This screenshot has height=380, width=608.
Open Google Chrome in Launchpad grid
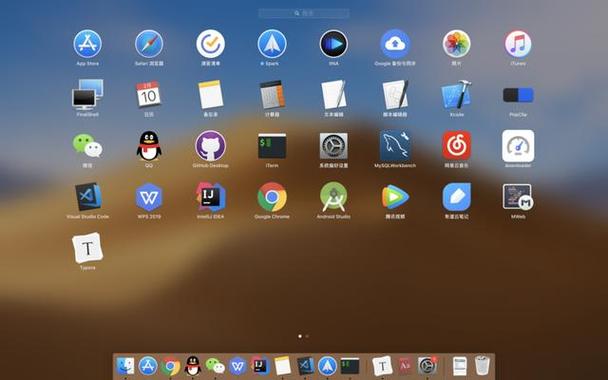pyautogui.click(x=272, y=197)
